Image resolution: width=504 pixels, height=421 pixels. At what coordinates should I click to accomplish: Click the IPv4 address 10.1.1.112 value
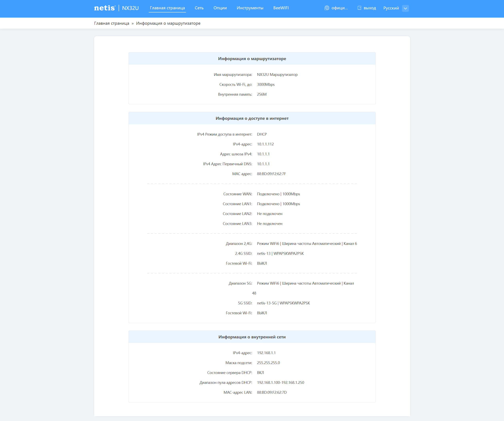[x=265, y=144]
